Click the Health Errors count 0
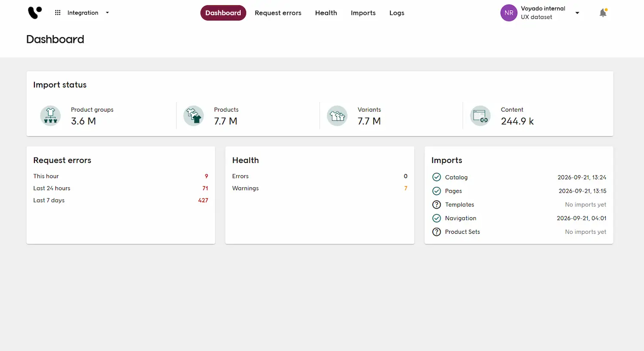Image resolution: width=644 pixels, height=351 pixels. pos(406,176)
